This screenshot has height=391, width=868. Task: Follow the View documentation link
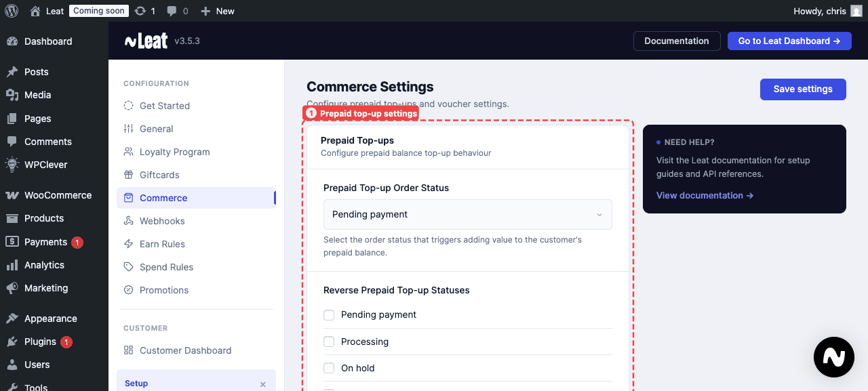point(705,195)
